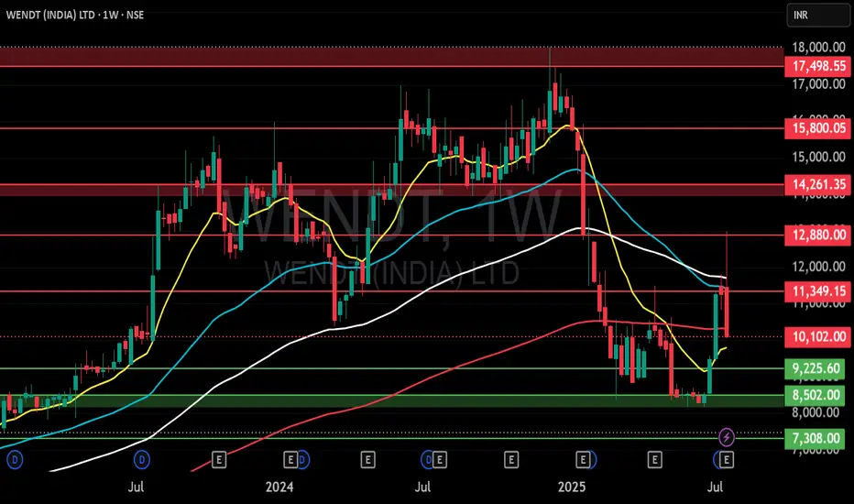Screen dimensions: 854x504
Task: Open the first dividend marker at chart start
Action: click(x=15, y=460)
